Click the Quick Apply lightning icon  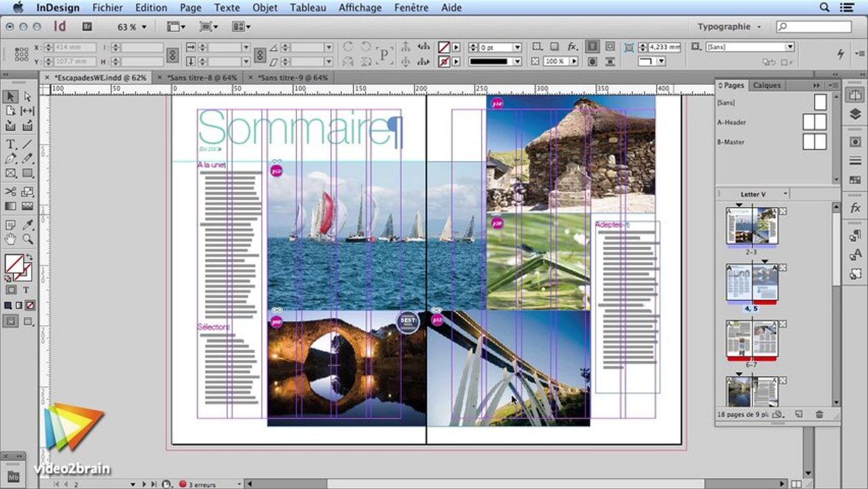pos(841,53)
